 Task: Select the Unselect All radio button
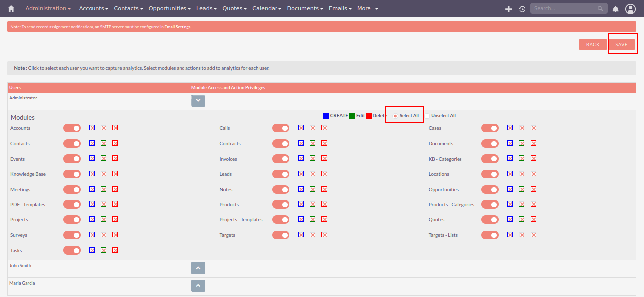point(427,116)
